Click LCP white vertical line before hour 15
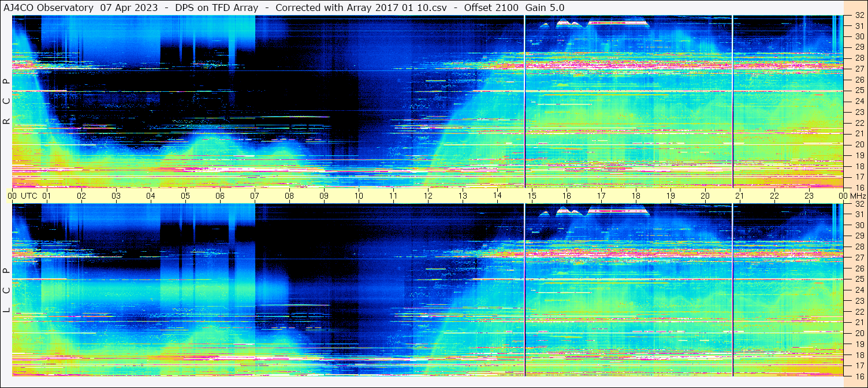The height and width of the screenshot is (388, 868). click(525, 290)
